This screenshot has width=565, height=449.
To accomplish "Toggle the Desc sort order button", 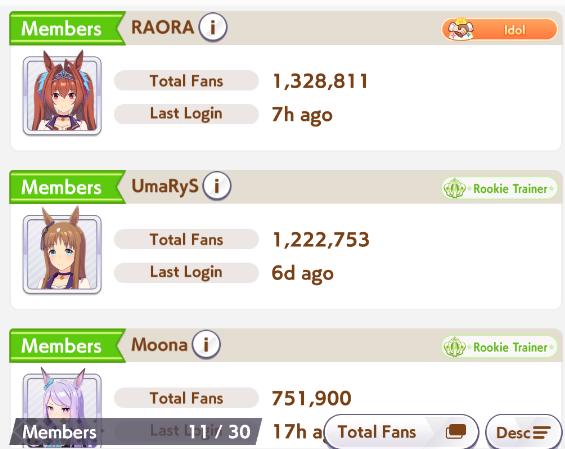I will [524, 432].
